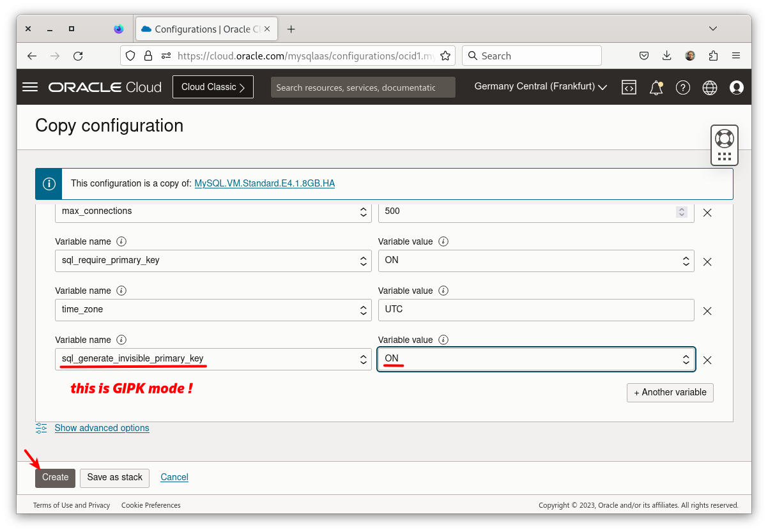Open the notifications bell
This screenshot has width=768, height=532.
point(656,87)
